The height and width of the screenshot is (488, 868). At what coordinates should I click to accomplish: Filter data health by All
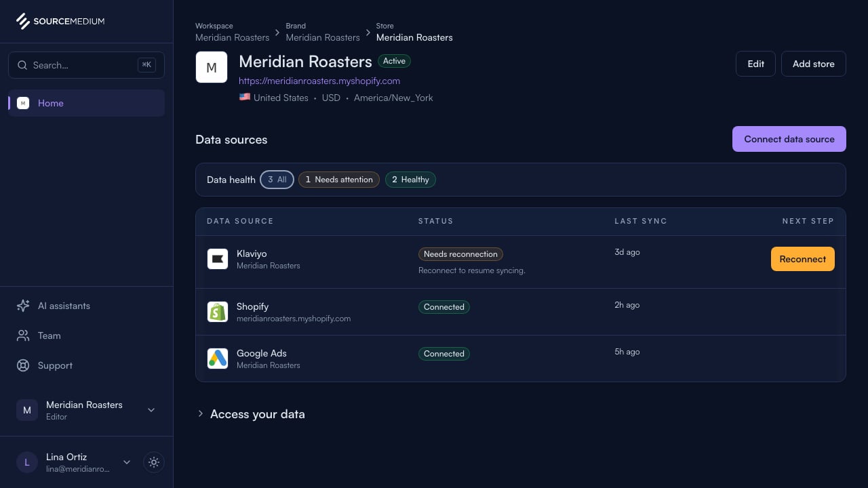(277, 180)
